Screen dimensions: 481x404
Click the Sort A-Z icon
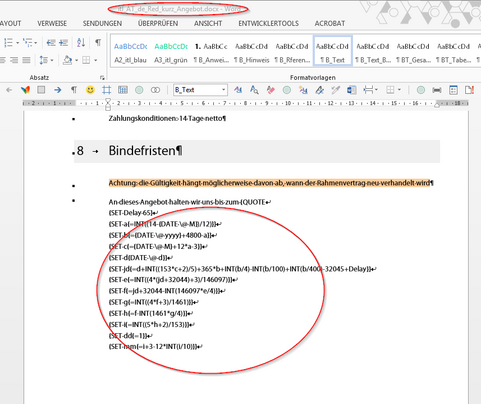[81, 43]
